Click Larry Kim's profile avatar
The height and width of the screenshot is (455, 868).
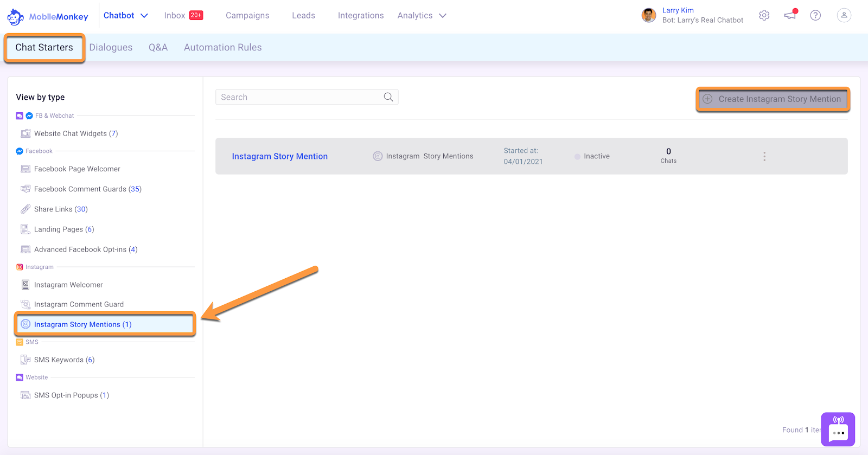point(648,15)
